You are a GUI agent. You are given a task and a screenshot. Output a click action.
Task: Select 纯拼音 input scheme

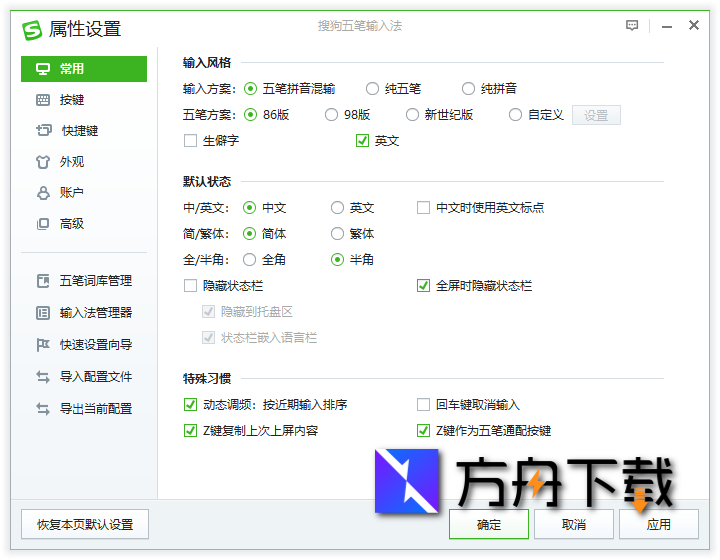[468, 89]
